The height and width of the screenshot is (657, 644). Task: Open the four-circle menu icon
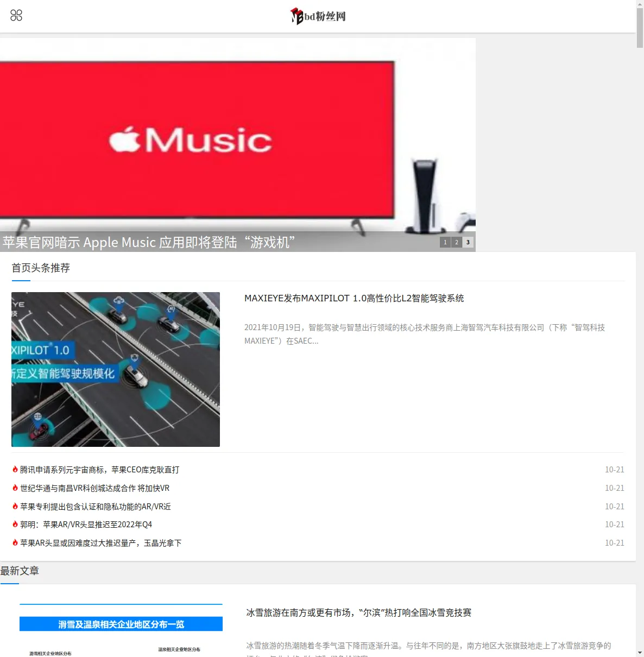click(x=16, y=15)
